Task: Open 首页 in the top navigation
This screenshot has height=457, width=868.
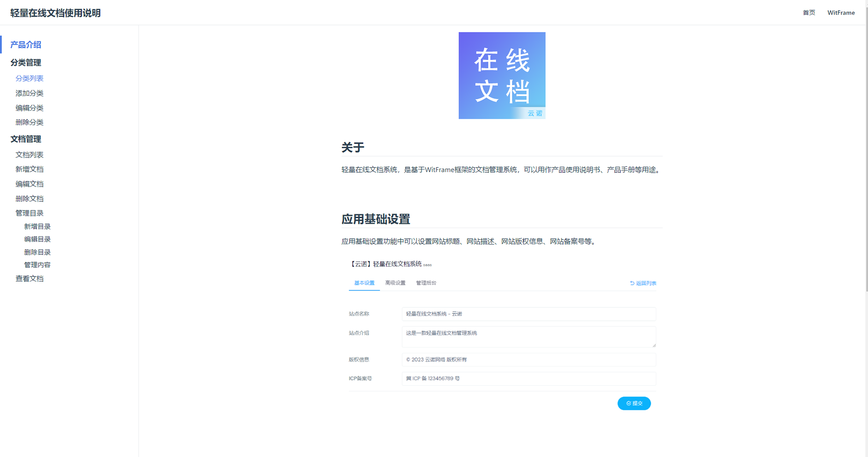Action: coord(809,12)
